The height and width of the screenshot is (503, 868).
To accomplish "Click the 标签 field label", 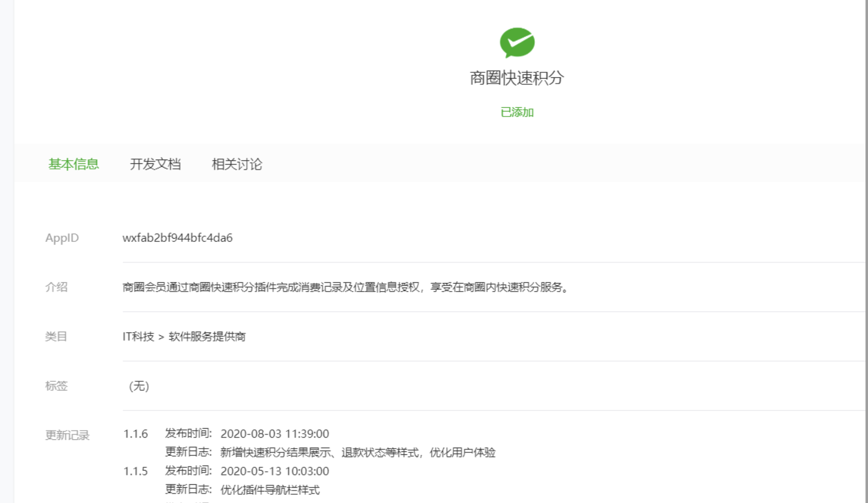I will (56, 386).
